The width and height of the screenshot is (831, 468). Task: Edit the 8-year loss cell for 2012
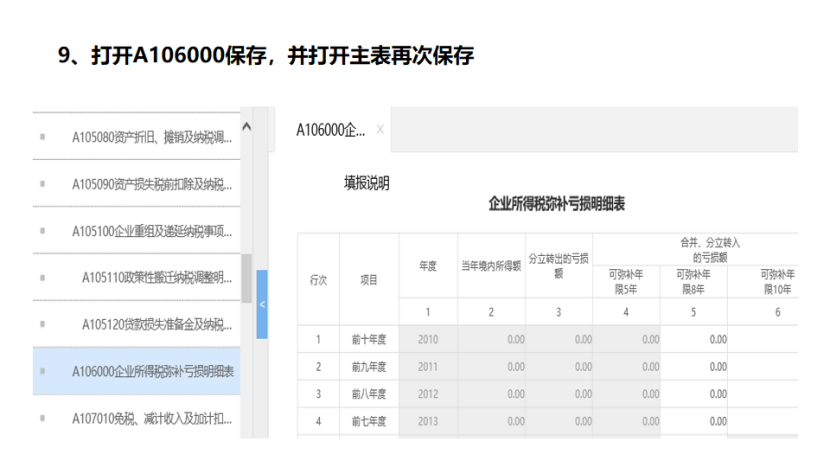click(693, 394)
